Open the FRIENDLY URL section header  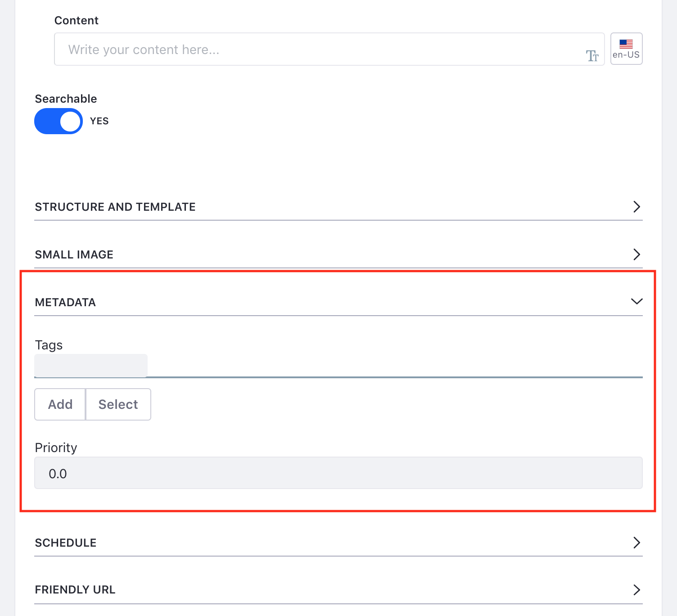pos(338,590)
